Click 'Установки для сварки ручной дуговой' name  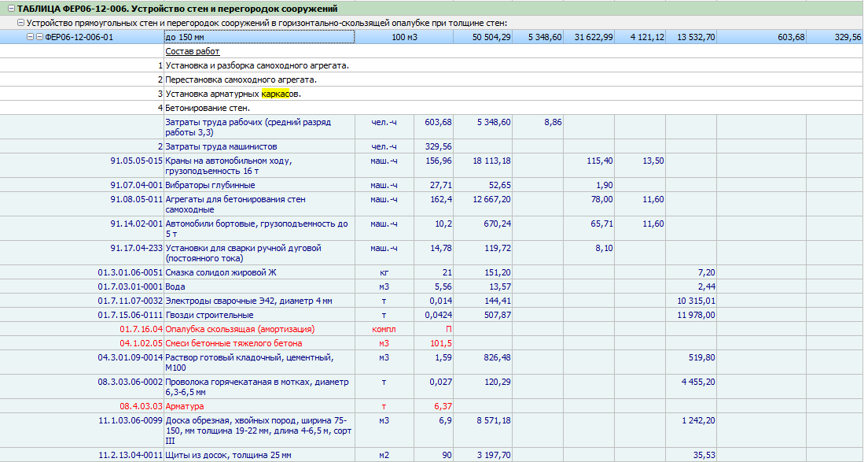click(x=243, y=253)
